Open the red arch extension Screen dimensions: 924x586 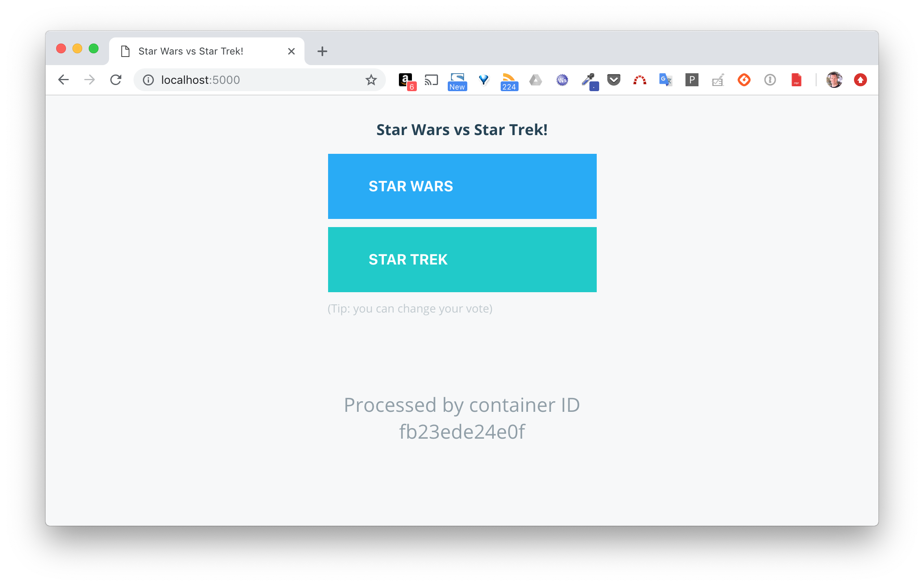pyautogui.click(x=640, y=80)
